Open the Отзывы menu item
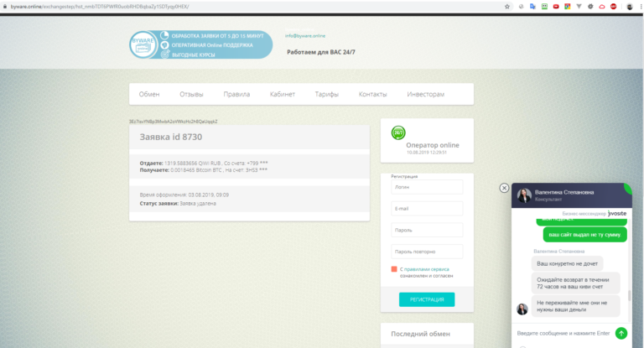Image resolution: width=644 pixels, height=348 pixels. tap(191, 94)
